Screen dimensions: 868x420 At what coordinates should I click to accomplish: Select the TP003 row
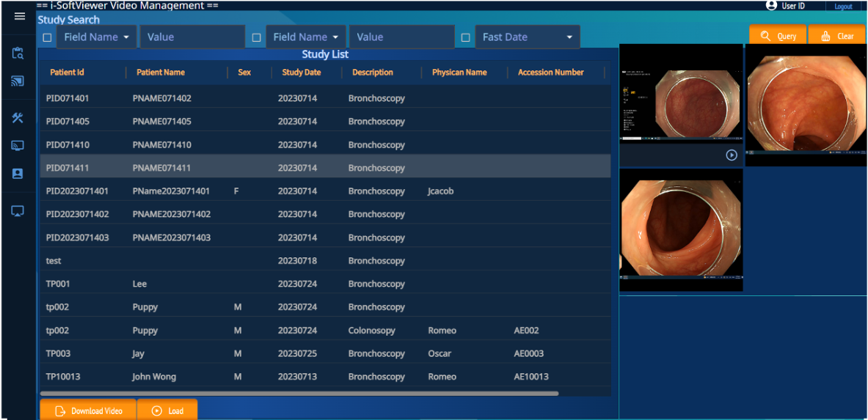326,353
